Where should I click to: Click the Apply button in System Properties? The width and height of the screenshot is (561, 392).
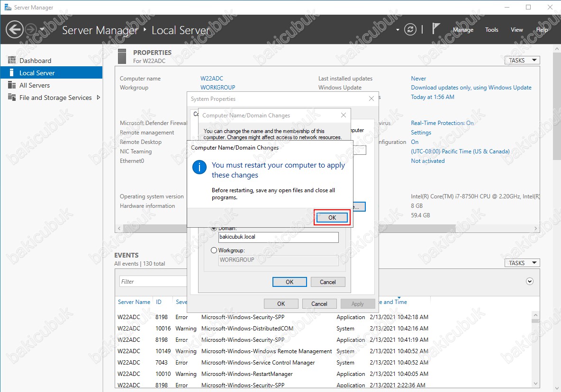click(357, 304)
